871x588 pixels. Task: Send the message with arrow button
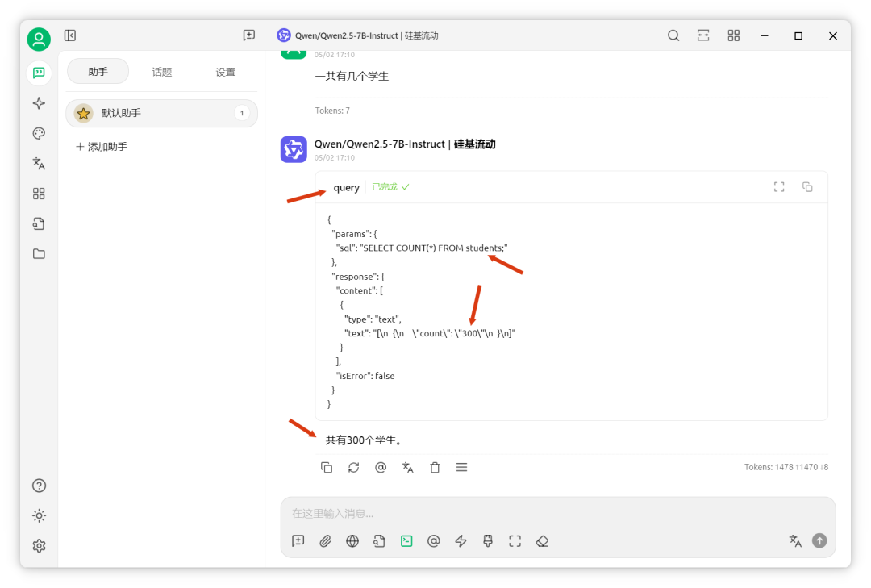(819, 540)
